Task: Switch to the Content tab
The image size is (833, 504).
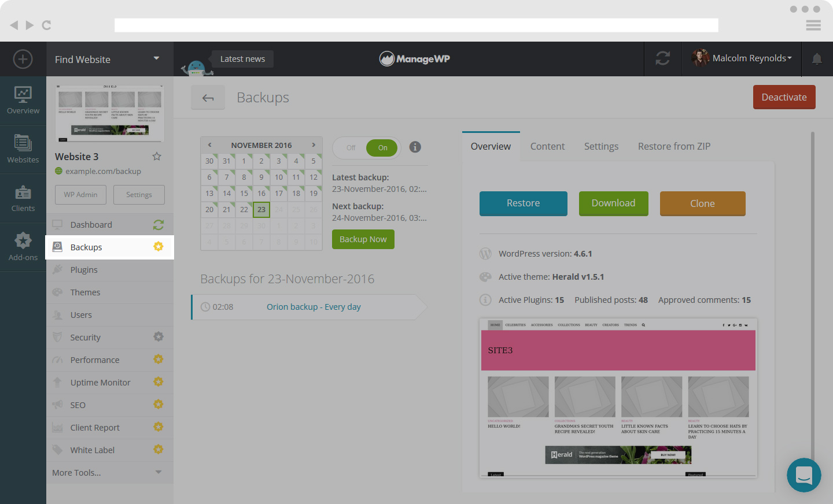Action: pos(547,147)
